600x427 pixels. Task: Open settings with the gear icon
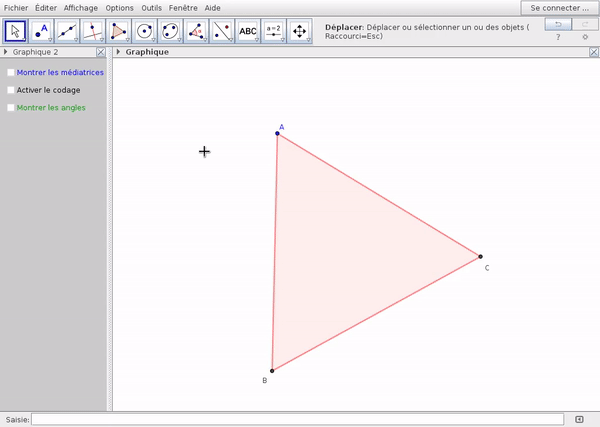coord(585,37)
